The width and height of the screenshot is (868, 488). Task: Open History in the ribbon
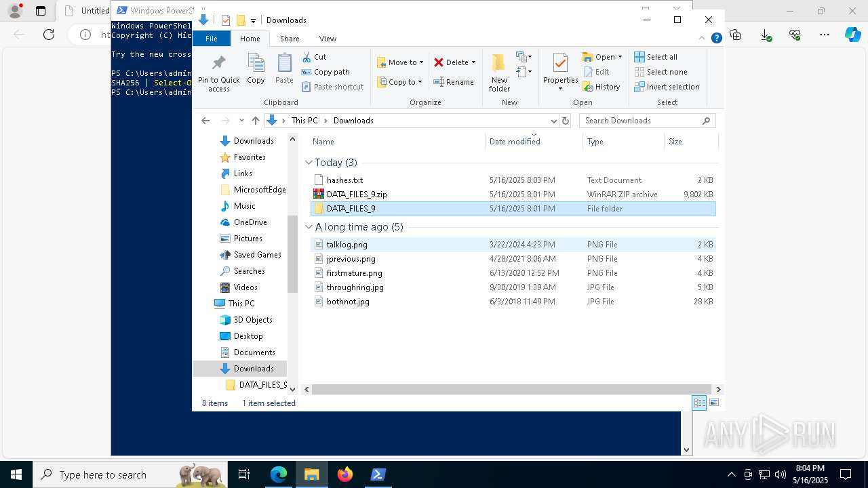click(601, 87)
